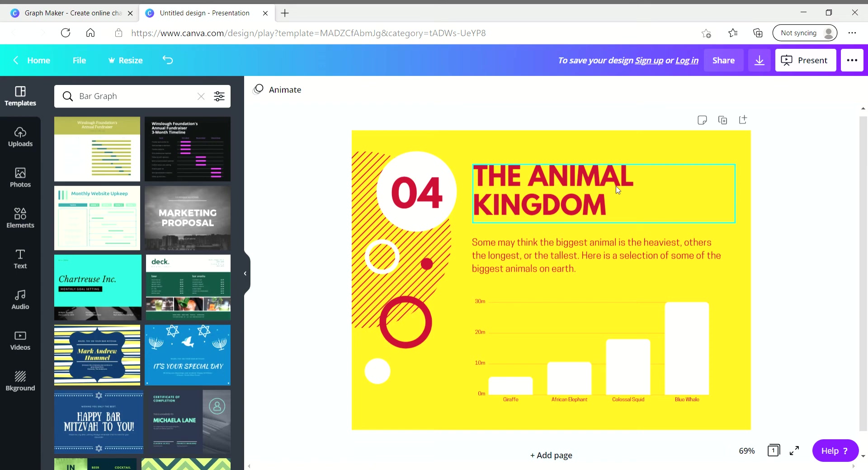Open the browser Favorites list
The height and width of the screenshot is (470, 868).
[x=733, y=33]
